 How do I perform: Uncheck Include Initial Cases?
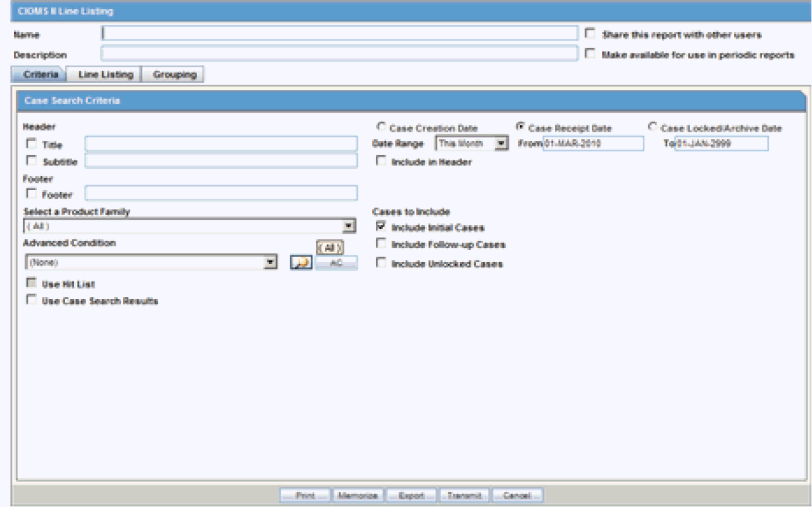[381, 227]
